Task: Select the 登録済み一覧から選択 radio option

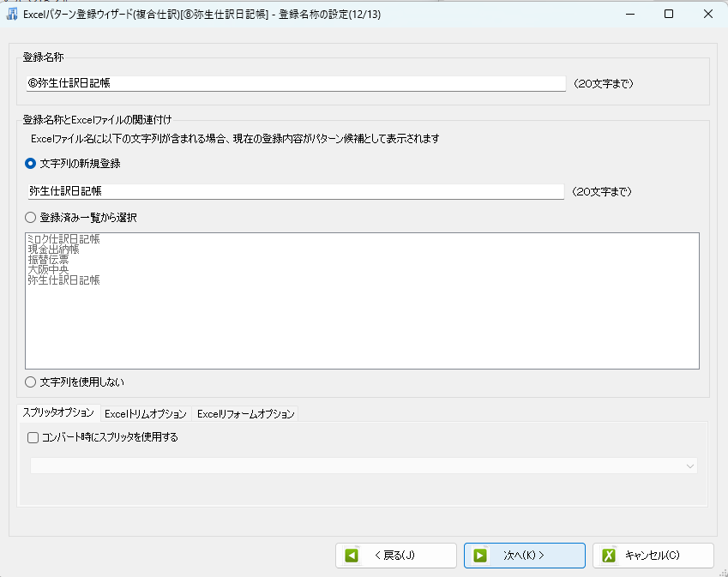Action: tap(31, 218)
